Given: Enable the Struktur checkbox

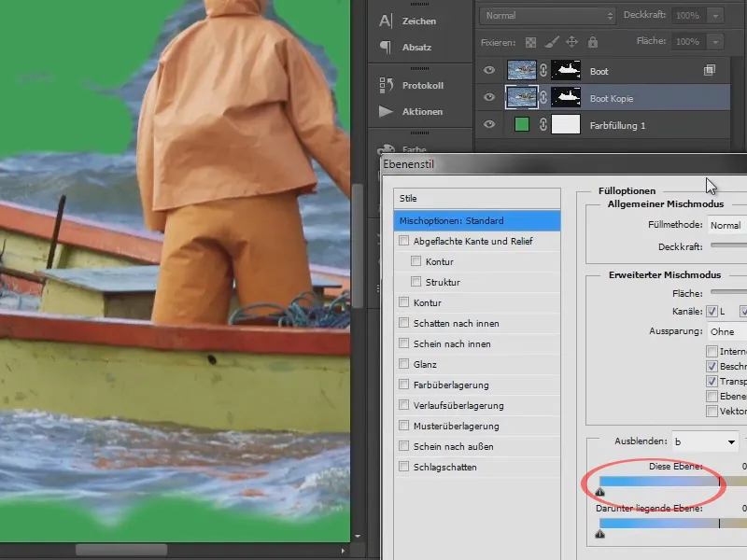Looking at the screenshot, I should tap(416, 282).
